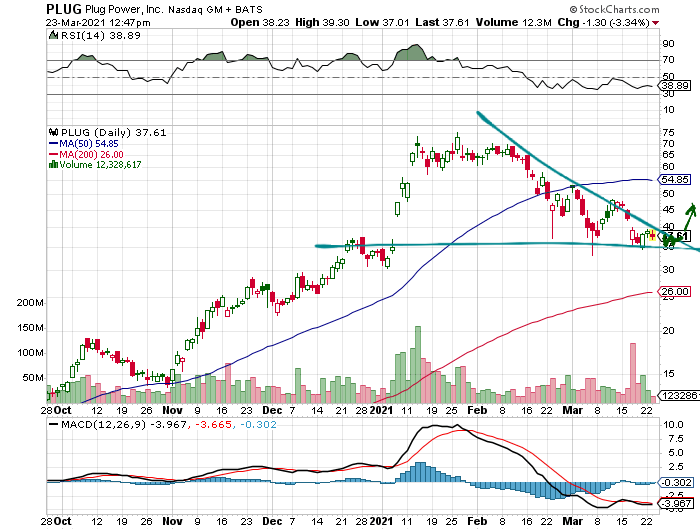700x530 pixels.
Task: Click the RSI(14) 38.89 label
Action: click(x=100, y=35)
